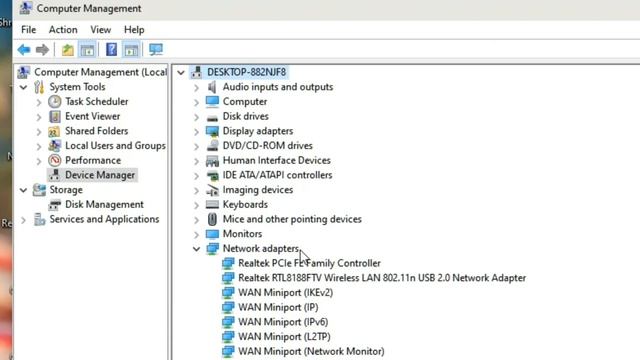Expand Services and Applications node

coord(24,220)
